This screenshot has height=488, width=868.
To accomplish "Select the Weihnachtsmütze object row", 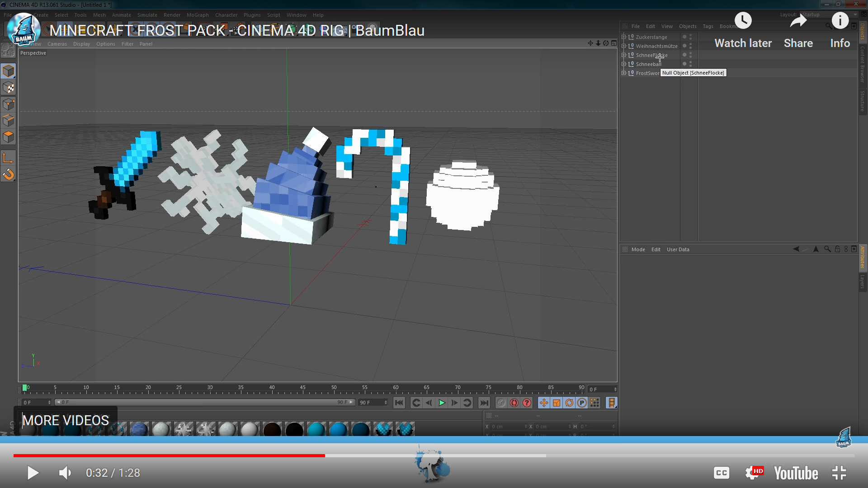I will pos(657,46).
